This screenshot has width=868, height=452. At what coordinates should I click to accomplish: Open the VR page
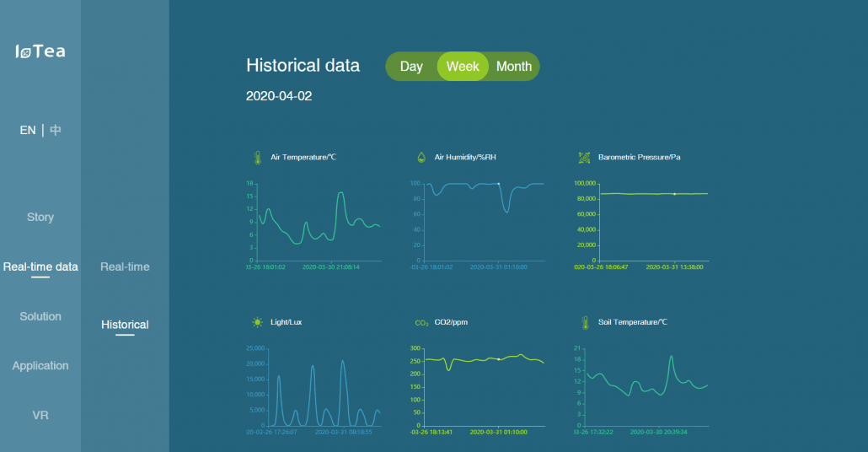[40, 415]
